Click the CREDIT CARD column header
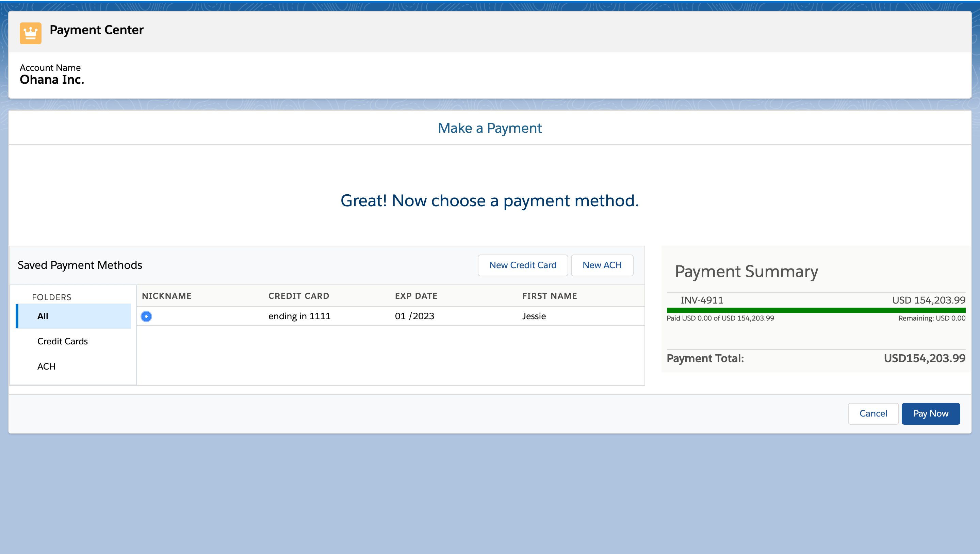 click(x=299, y=296)
